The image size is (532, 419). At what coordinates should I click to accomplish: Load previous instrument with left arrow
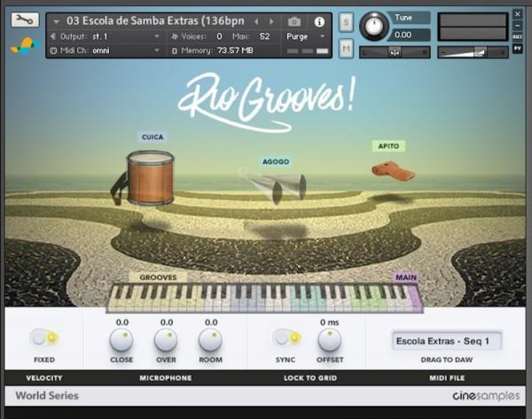pyautogui.click(x=256, y=21)
